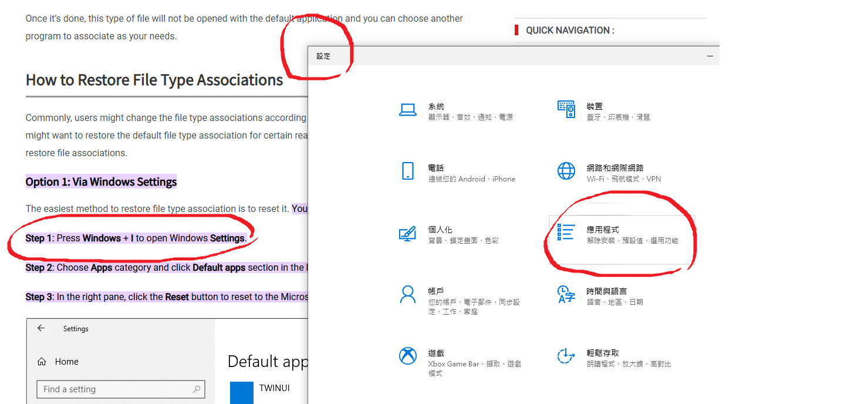868x404 pixels.
Task: Open the 時間與語言 settings icon
Action: [566, 294]
